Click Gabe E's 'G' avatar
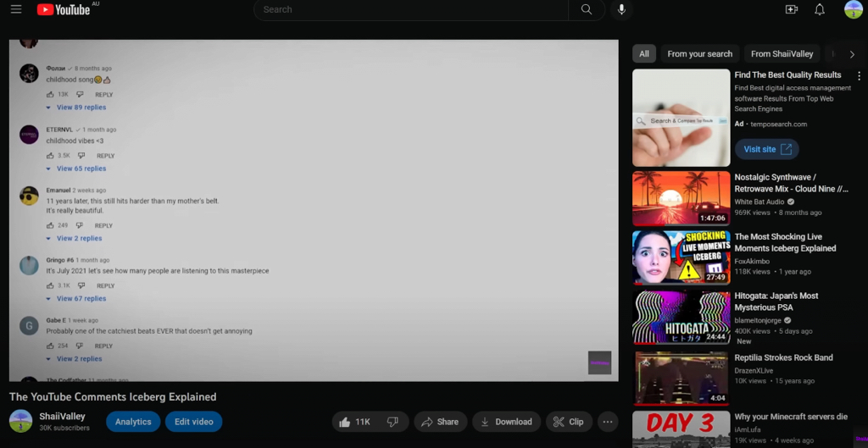868x448 pixels. coord(29,326)
